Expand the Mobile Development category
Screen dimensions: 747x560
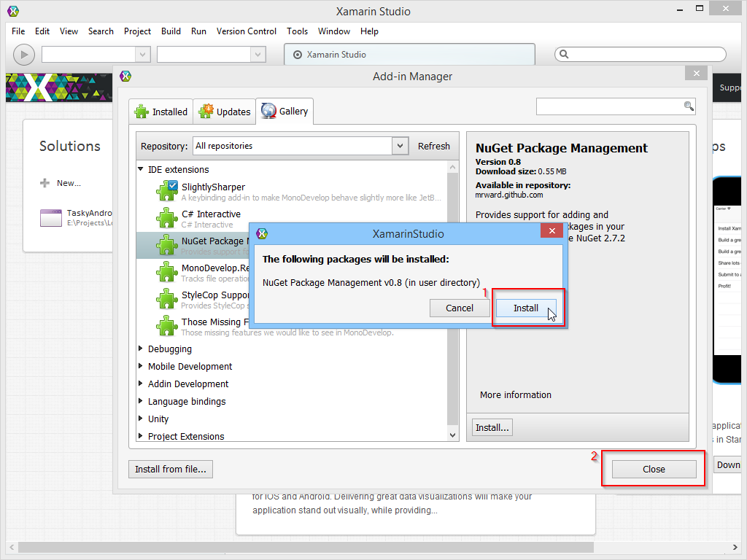(141, 366)
